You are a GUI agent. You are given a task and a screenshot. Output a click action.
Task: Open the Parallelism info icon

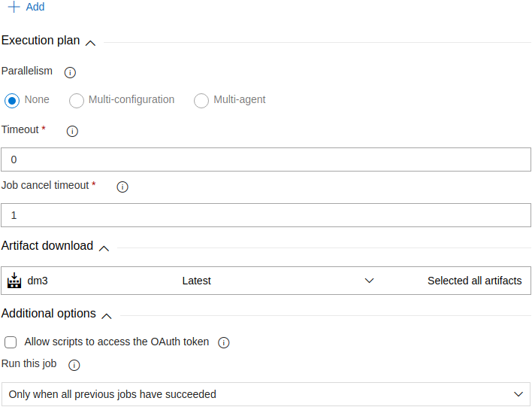click(x=70, y=72)
